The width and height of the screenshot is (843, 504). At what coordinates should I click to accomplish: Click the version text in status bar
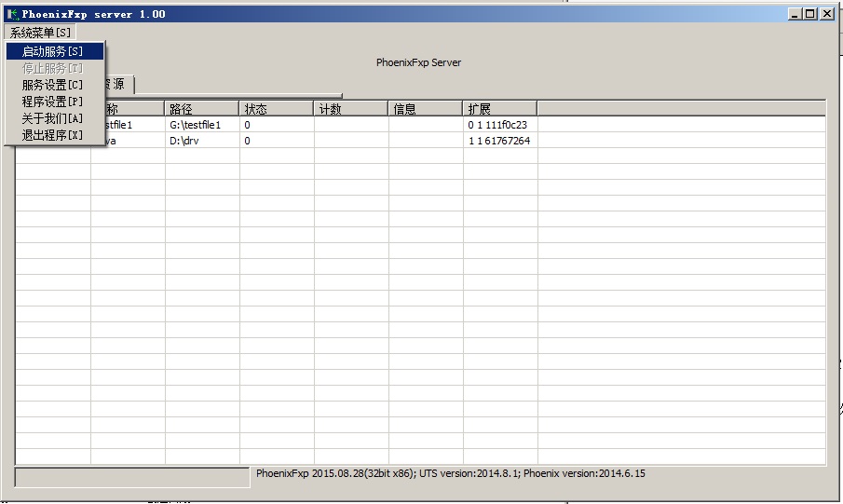[x=451, y=473]
